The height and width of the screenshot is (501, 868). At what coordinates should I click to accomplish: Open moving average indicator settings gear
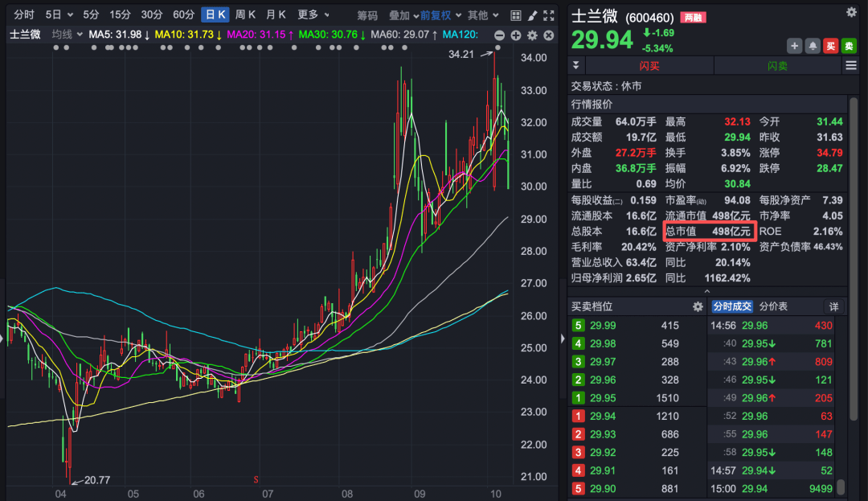coord(531,35)
